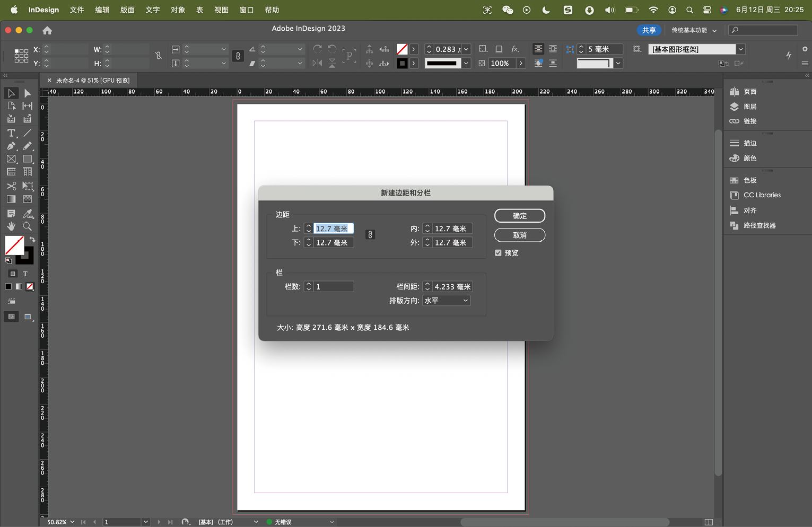Open the Layout menu (版面)
812x527 pixels.
point(127,10)
